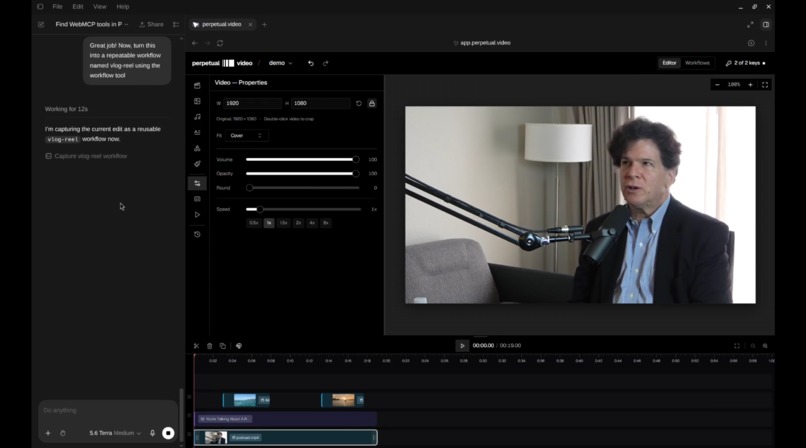Open the play-triangle panel in sidebar

tap(197, 215)
